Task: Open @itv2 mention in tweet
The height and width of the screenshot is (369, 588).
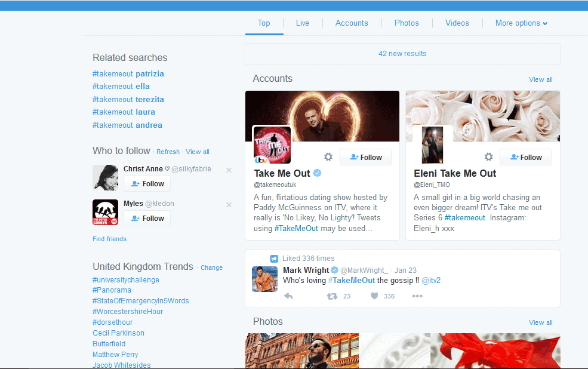Action: [x=431, y=281]
